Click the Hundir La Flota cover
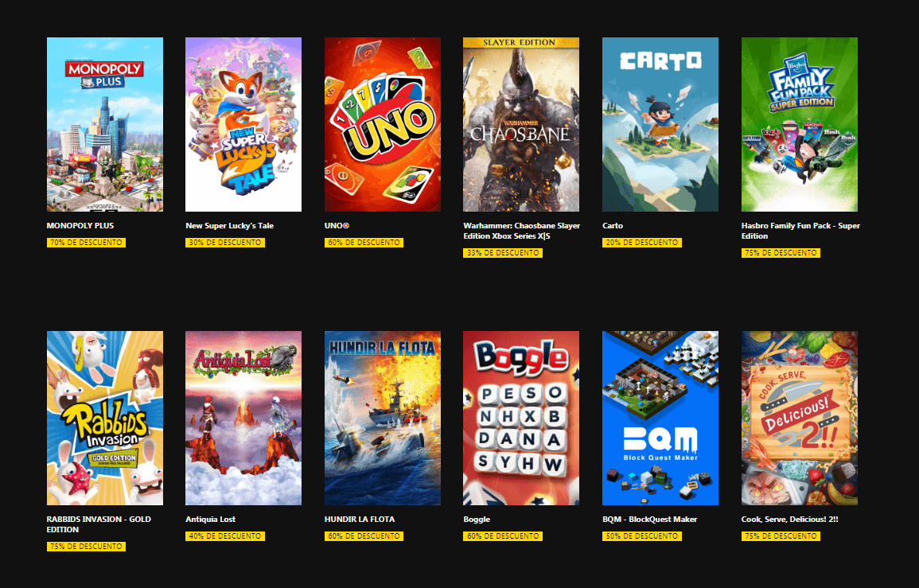Screen dimensions: 919x588 coord(383,418)
